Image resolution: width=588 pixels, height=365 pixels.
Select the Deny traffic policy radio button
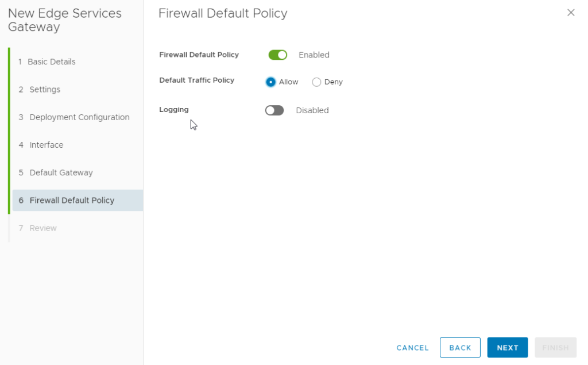tap(316, 82)
